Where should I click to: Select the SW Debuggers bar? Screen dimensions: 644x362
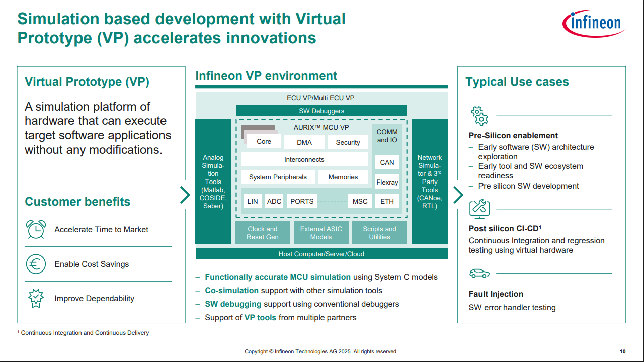click(x=321, y=111)
